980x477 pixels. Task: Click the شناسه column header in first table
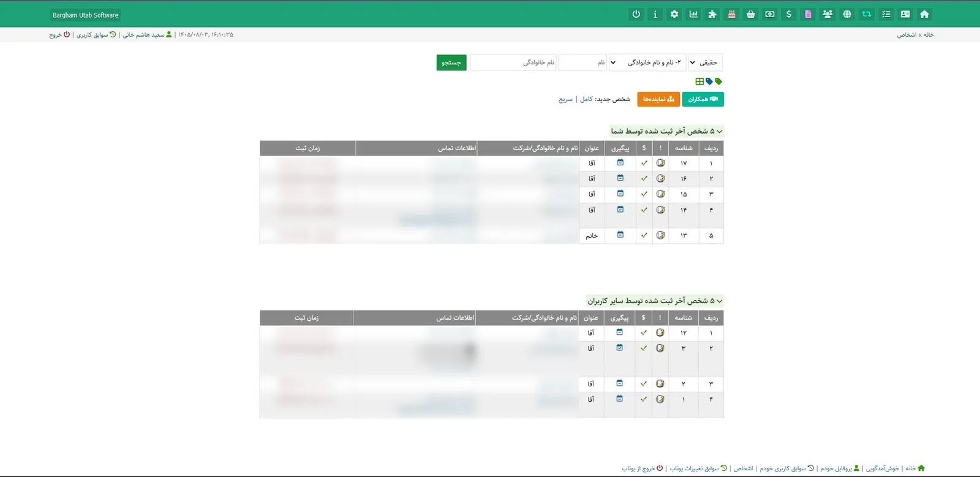click(x=684, y=148)
